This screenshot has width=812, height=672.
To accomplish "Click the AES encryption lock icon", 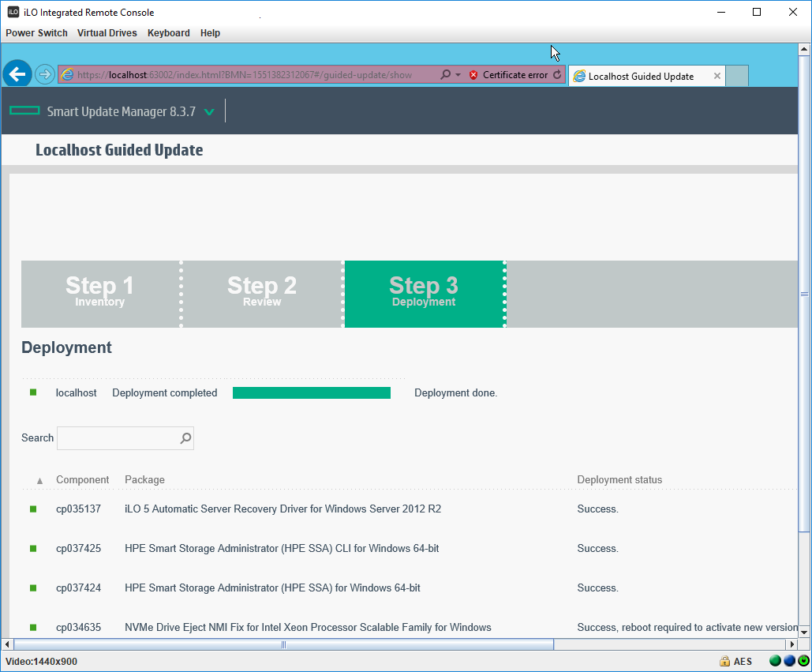I will (x=724, y=661).
